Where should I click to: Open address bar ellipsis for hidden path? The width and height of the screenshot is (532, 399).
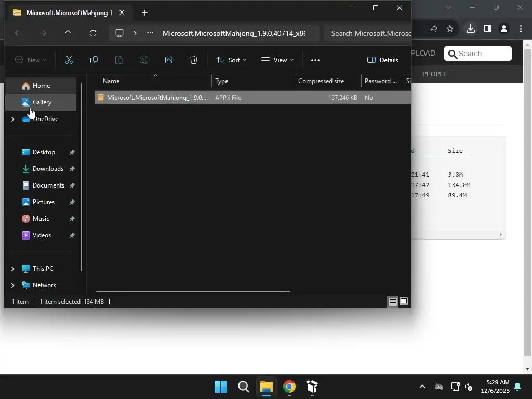click(x=150, y=33)
